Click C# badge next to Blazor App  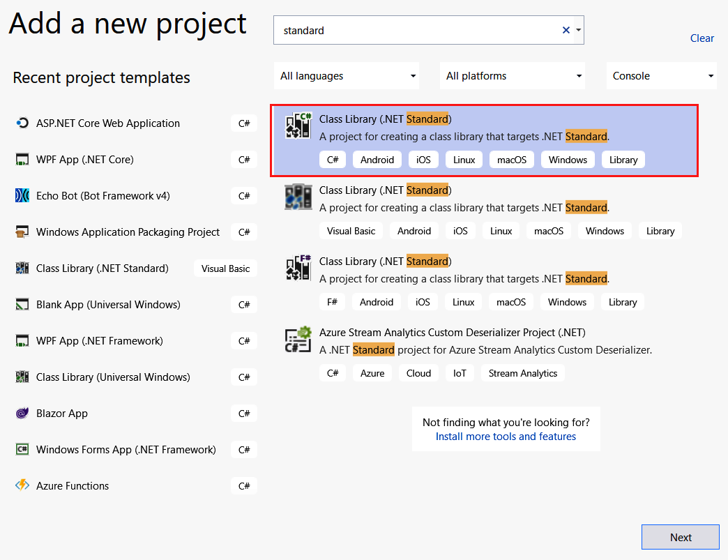click(244, 414)
